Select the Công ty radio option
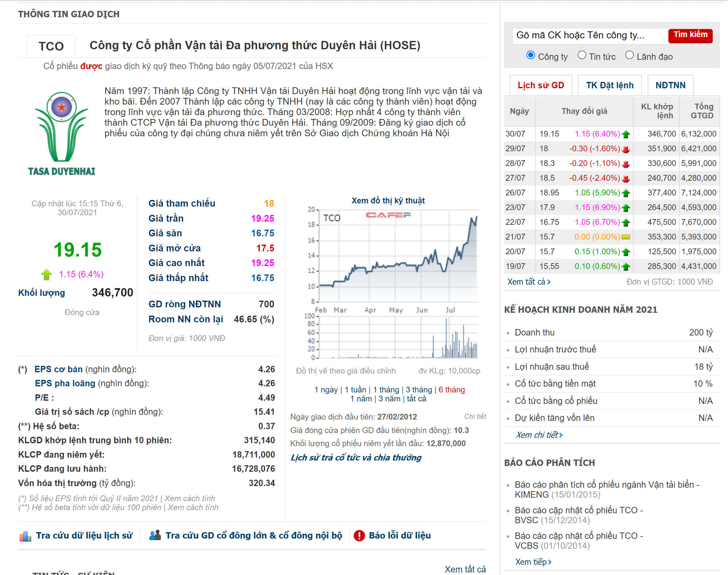 tap(531, 55)
